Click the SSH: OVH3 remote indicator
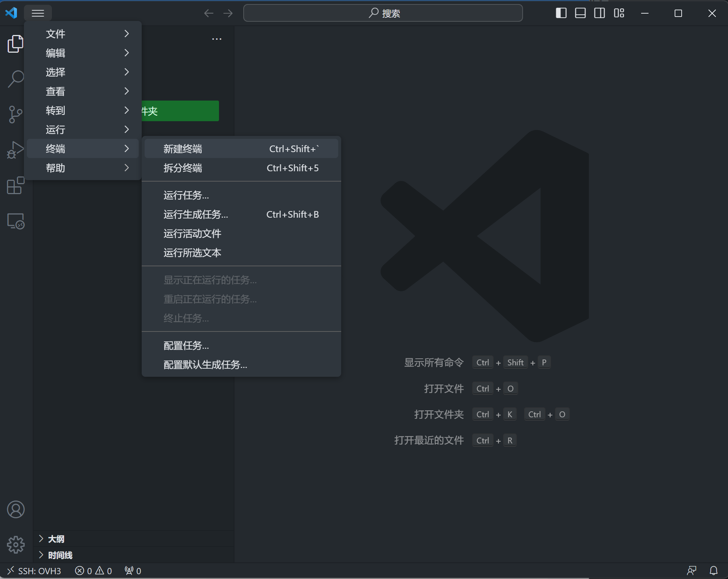The height and width of the screenshot is (579, 728). (34, 571)
